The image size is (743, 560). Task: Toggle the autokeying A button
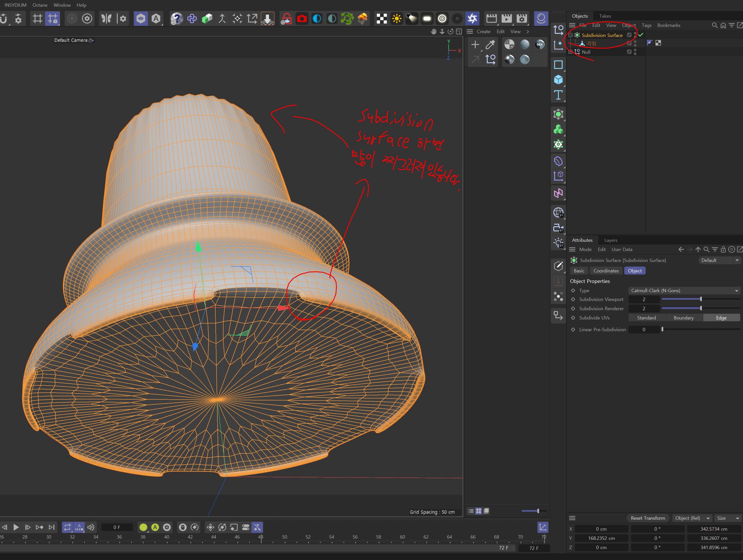tap(155, 527)
